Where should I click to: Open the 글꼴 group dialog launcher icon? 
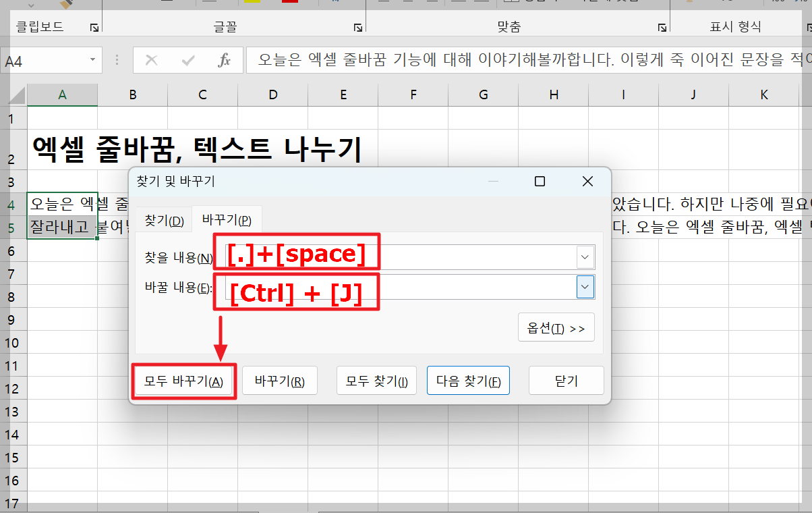358,28
